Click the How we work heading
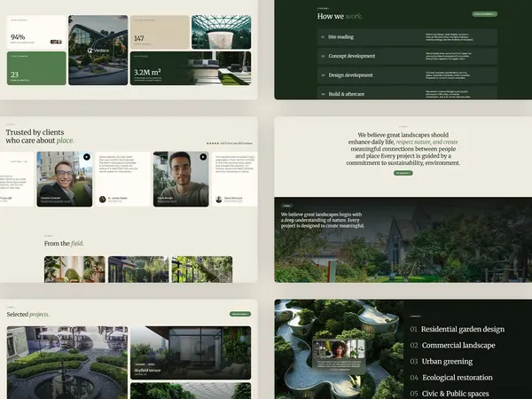 click(x=340, y=16)
